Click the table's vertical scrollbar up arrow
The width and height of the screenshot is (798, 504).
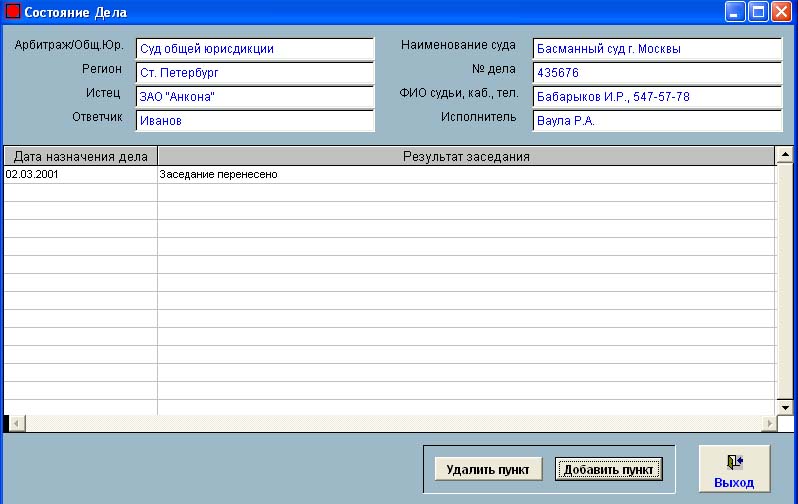[785, 155]
